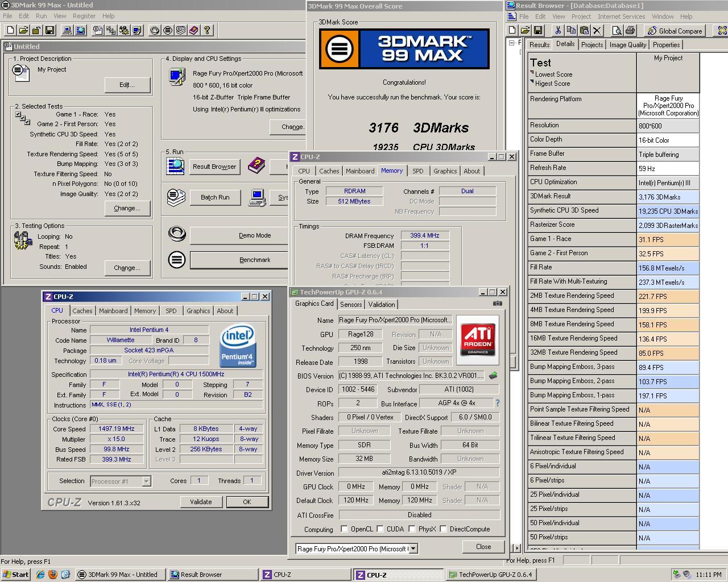Screen dimensions: 728x582
Task: Open Caches tab in front CPU-Z window
Action: click(x=82, y=311)
